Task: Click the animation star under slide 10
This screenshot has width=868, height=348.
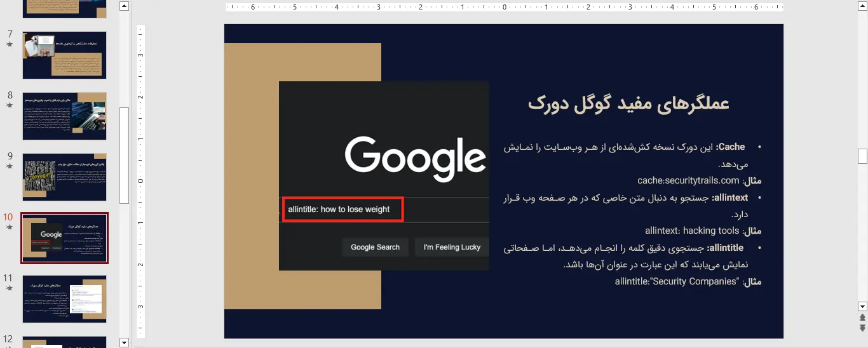Action: coord(9,227)
